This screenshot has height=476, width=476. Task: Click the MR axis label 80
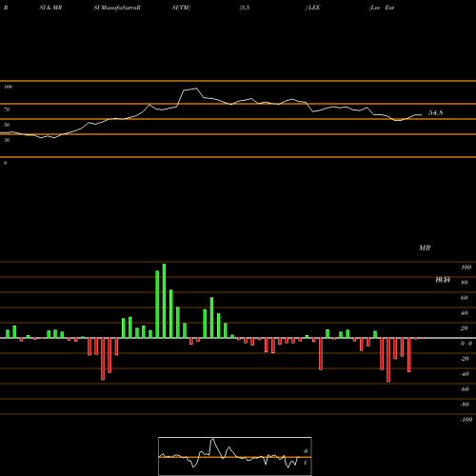point(465,283)
